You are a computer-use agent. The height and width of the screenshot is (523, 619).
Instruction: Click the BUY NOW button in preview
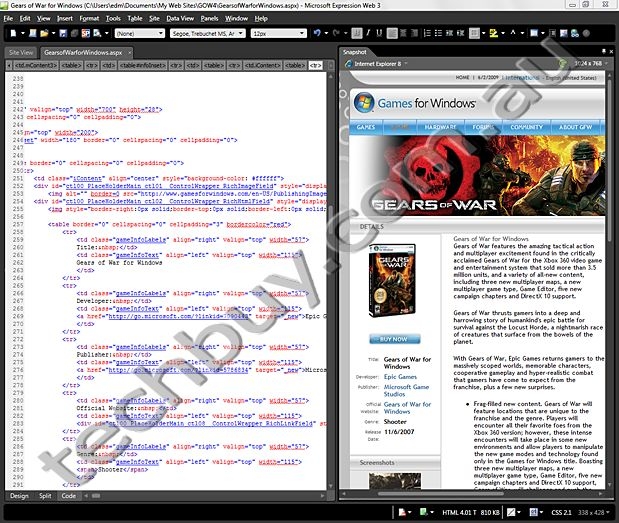coord(394,339)
